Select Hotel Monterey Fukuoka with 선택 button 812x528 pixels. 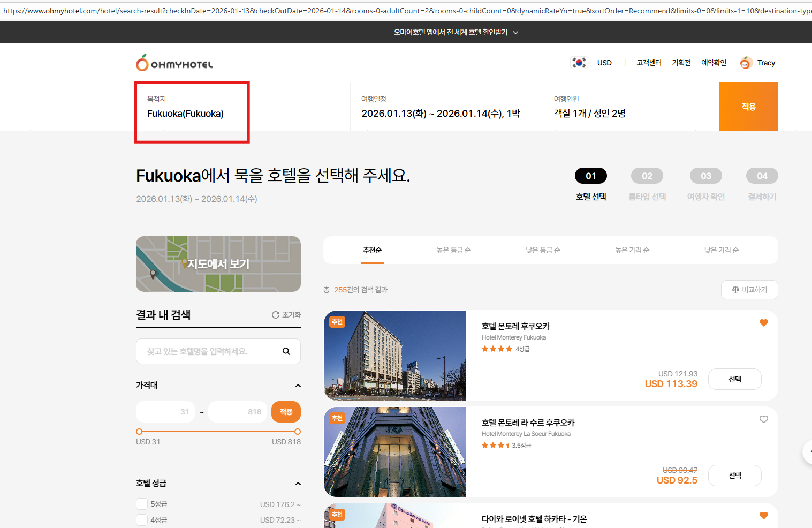[x=735, y=379]
